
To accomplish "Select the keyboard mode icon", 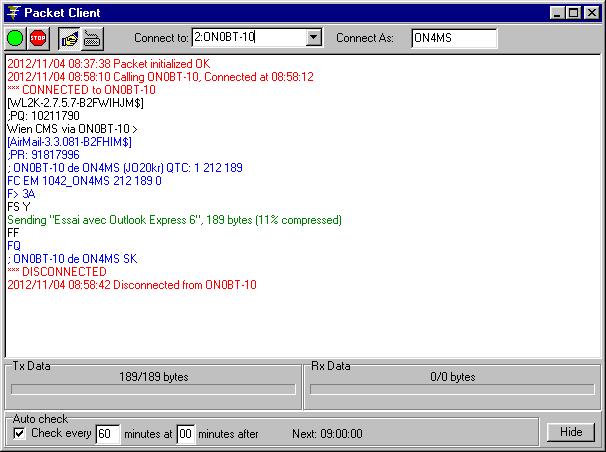I will pos(92,38).
